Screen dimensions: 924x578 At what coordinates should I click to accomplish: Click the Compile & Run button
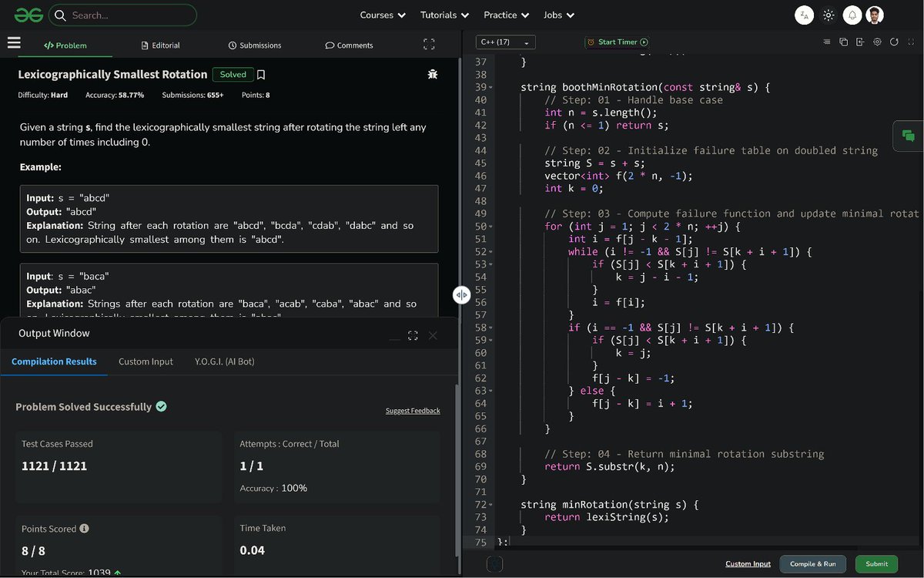(813, 564)
